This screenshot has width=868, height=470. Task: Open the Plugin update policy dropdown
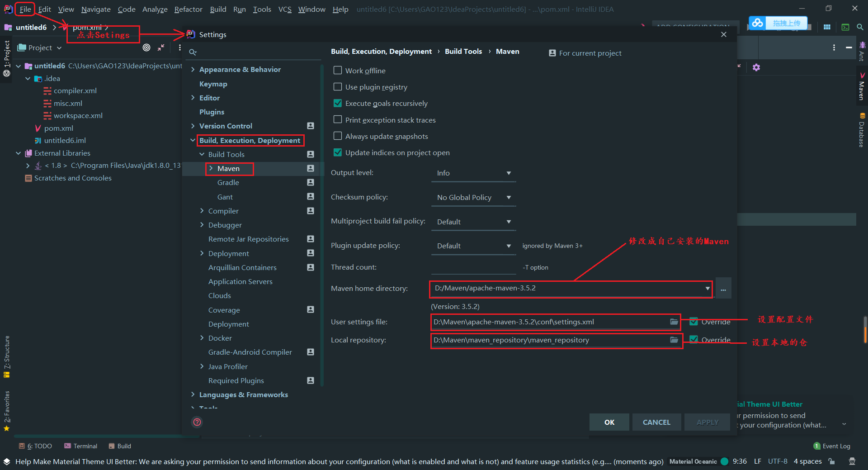(473, 246)
